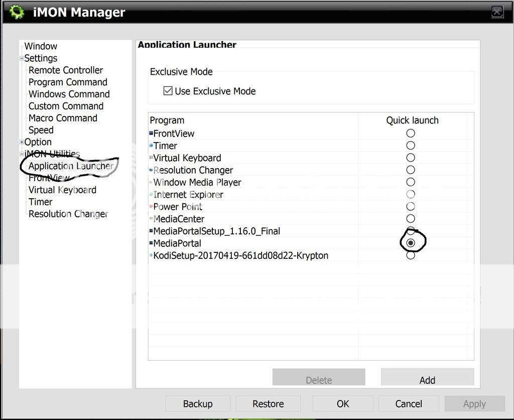Select quick launch radio for Window Media Player
Screen dimensions: 514x420
click(x=411, y=182)
